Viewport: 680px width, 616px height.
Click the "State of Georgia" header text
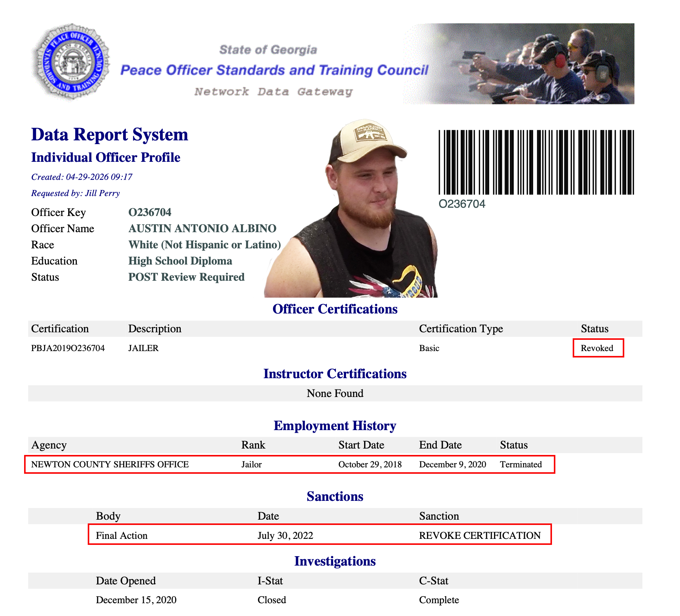pos(268,50)
